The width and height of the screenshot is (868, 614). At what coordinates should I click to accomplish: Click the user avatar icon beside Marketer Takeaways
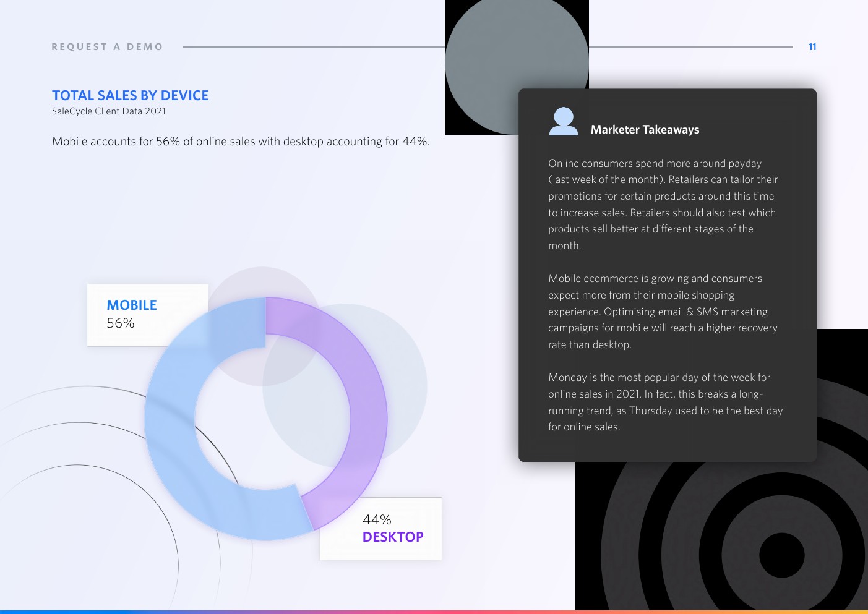point(563,121)
